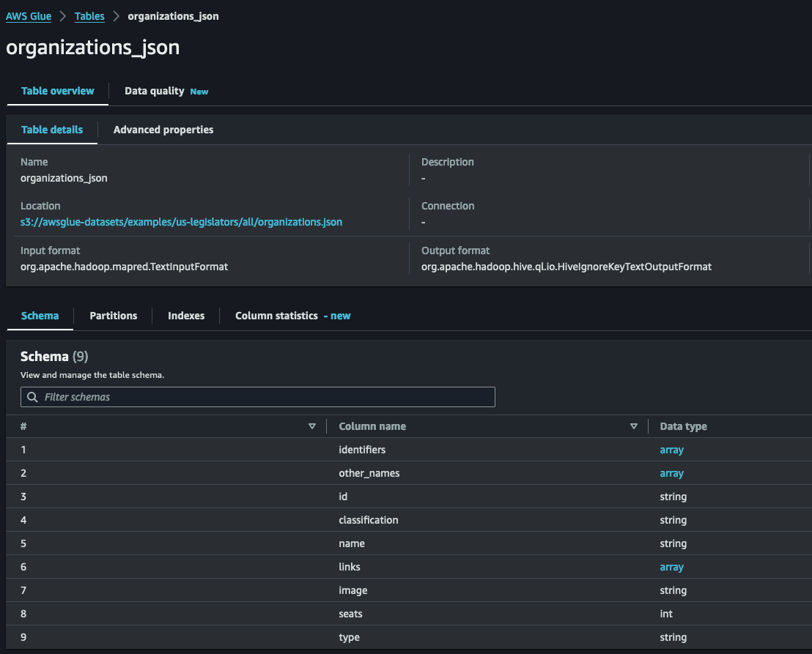Click the Data type column header
The height and width of the screenshot is (654, 812).
[683, 426]
